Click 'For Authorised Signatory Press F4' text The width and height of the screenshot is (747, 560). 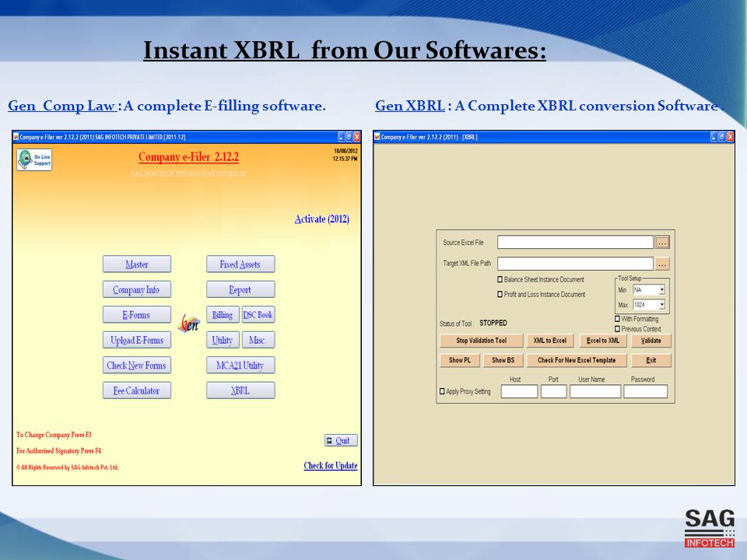[x=58, y=450]
